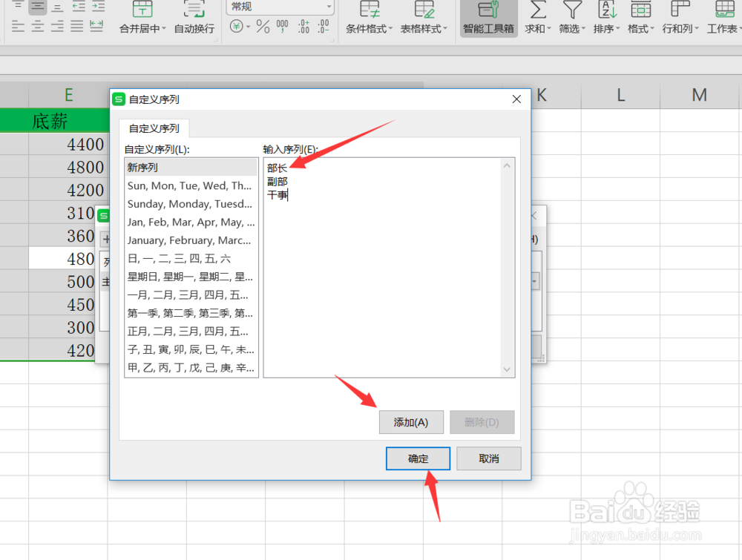The height and width of the screenshot is (560, 742).
Task: Click the Filter (筛选) funnel icon
Action: click(572, 8)
